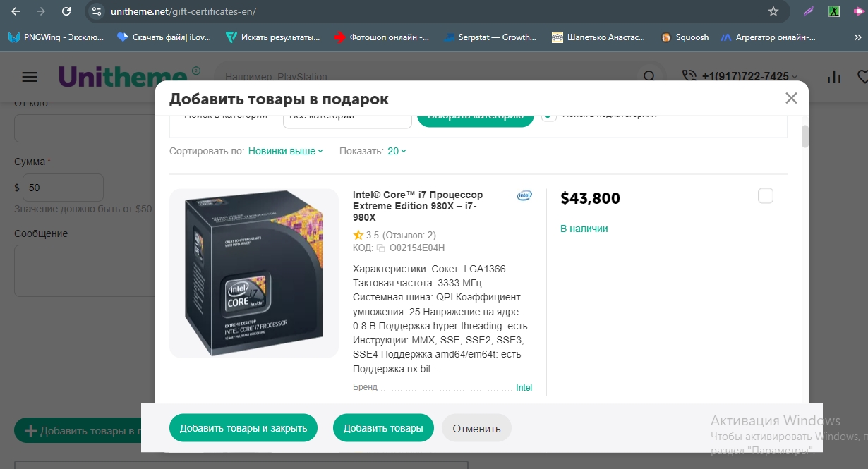The width and height of the screenshot is (868, 469).
Task: Close the Добавить товары в подарок dialog
Action: click(791, 98)
